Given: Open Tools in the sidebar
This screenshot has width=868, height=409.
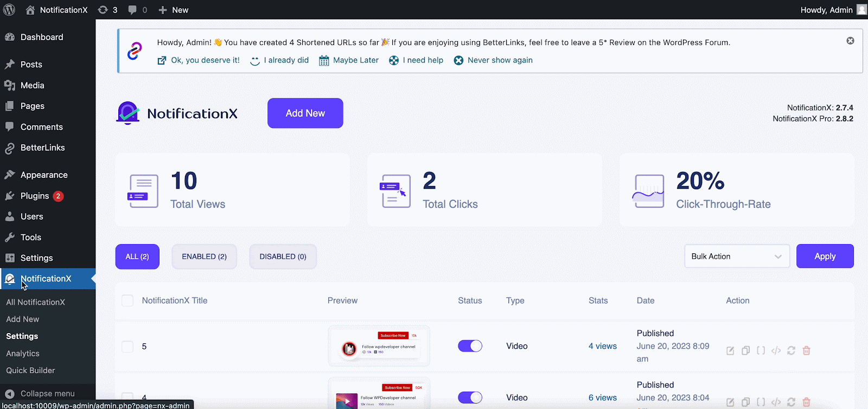Looking at the screenshot, I should click(x=48, y=237).
